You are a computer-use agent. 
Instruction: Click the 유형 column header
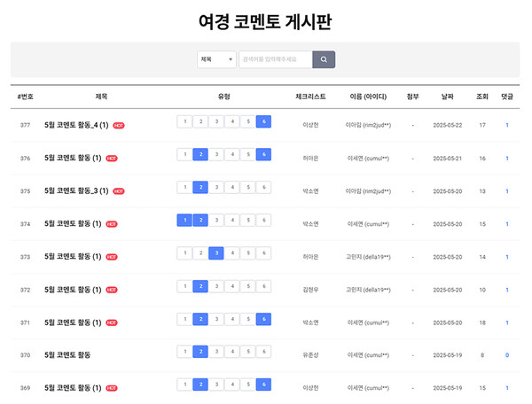224,97
